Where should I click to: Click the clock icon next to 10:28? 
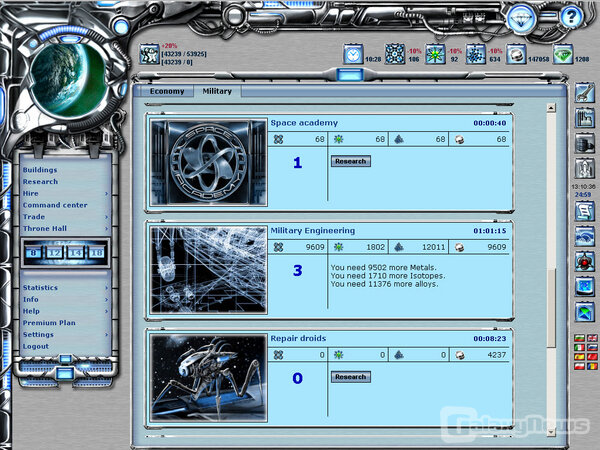(353, 54)
